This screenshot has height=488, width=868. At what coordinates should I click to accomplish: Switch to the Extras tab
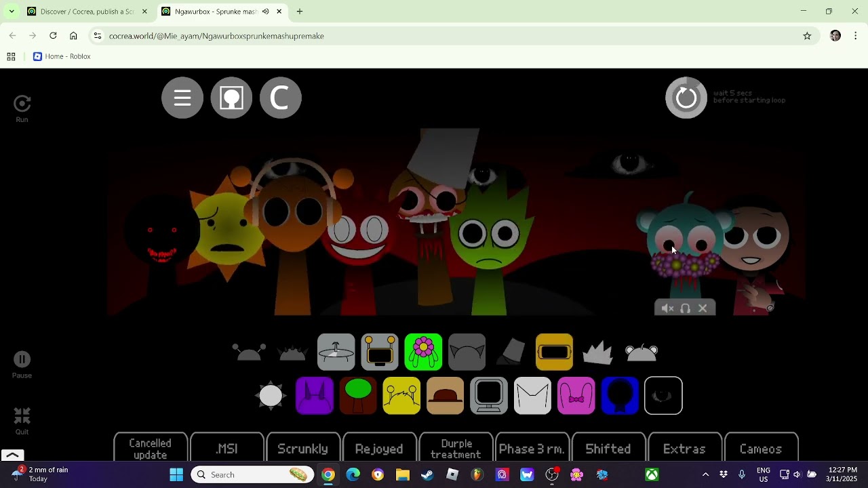[x=685, y=448]
